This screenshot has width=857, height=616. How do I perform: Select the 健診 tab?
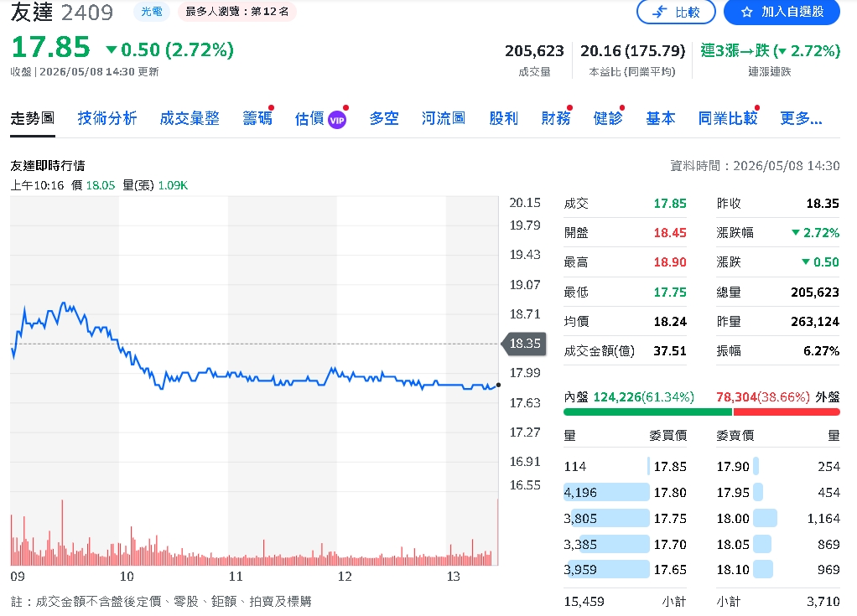(x=608, y=118)
